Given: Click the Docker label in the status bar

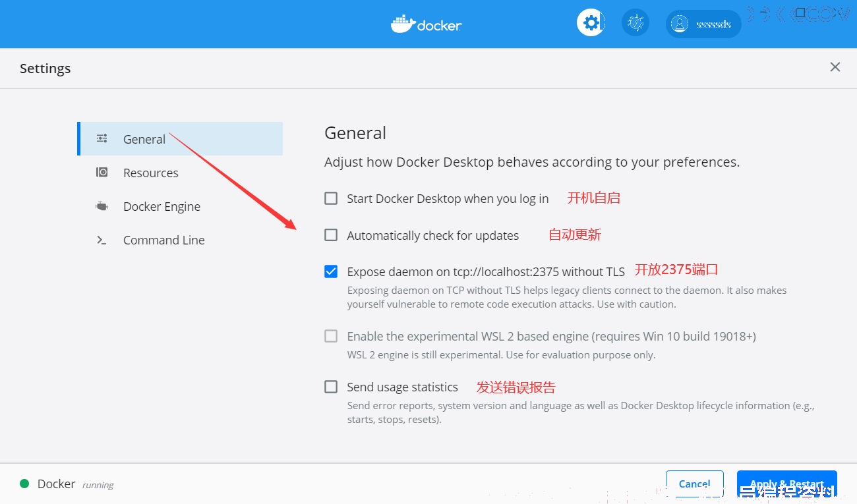Looking at the screenshot, I should tap(56, 484).
